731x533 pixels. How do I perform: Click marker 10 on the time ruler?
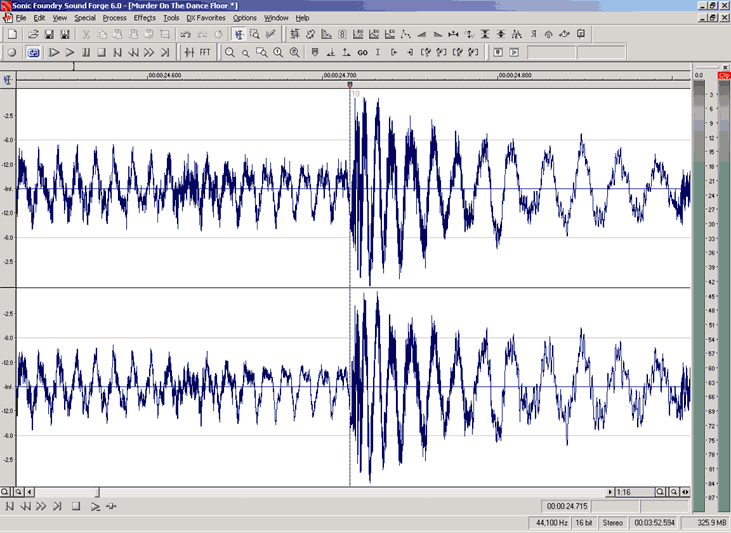350,84
